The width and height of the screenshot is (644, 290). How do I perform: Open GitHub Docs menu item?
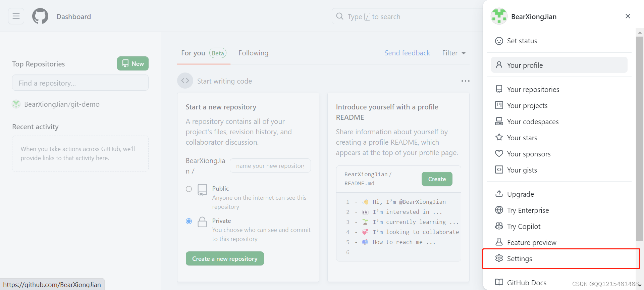pyautogui.click(x=559, y=283)
